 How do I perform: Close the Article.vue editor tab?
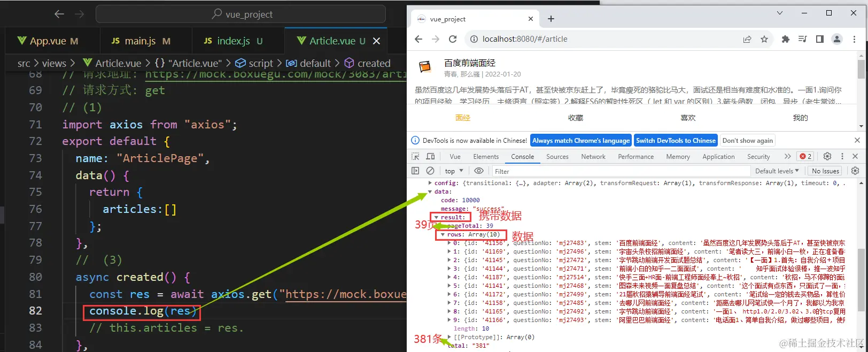point(376,41)
